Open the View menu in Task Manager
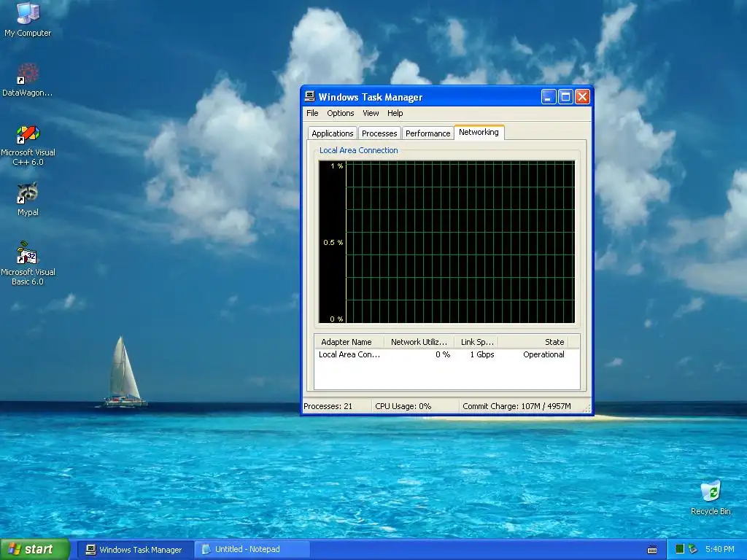 (371, 113)
